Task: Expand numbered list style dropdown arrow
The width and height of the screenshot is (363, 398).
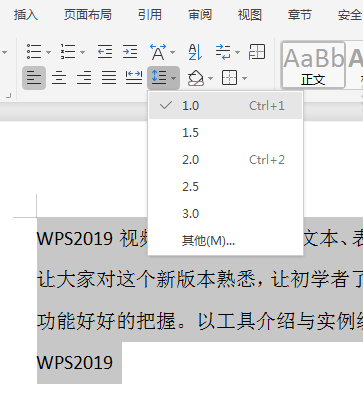Action: pos(82,52)
